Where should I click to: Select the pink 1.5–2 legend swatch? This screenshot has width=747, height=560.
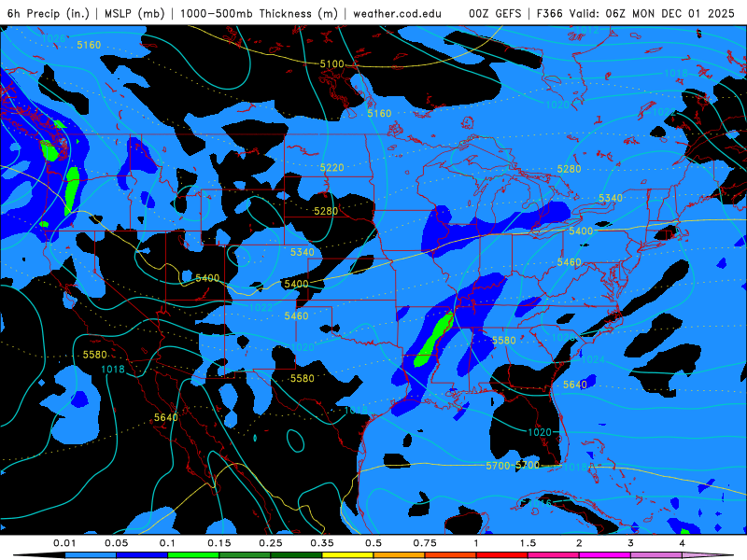click(x=554, y=555)
